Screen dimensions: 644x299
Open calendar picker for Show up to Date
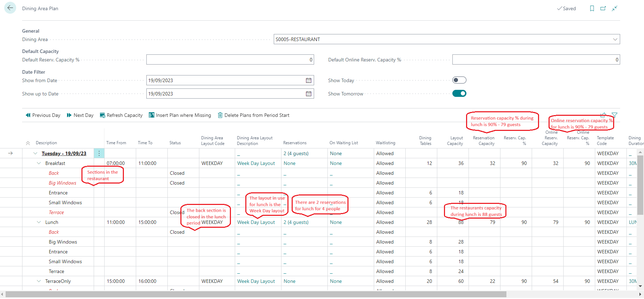point(308,94)
